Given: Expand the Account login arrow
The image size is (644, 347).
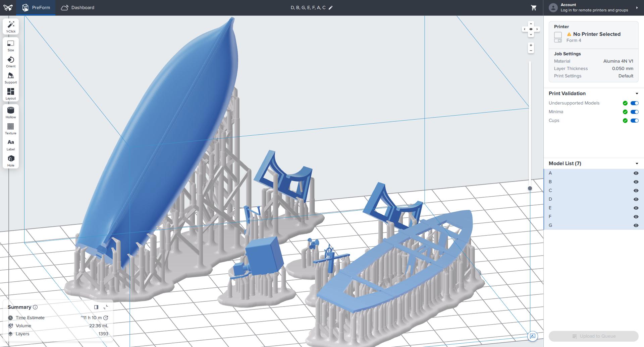Looking at the screenshot, I should (x=637, y=8).
